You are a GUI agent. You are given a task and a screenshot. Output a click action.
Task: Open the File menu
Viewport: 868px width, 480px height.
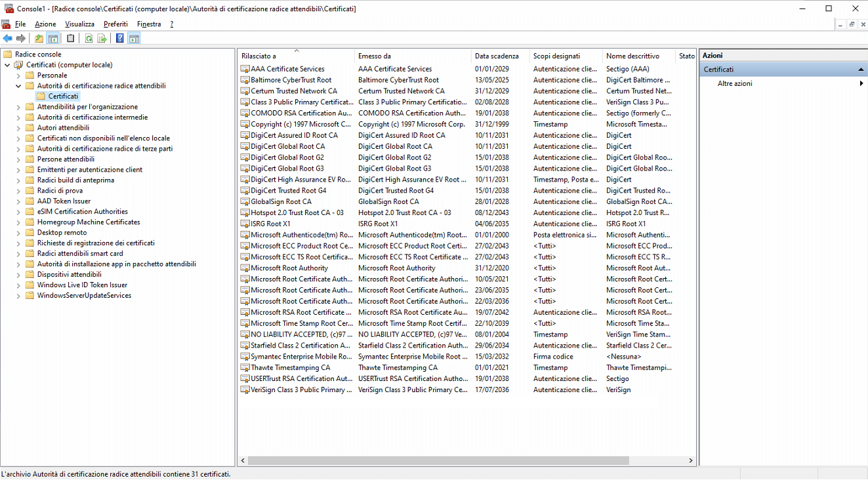[20, 24]
